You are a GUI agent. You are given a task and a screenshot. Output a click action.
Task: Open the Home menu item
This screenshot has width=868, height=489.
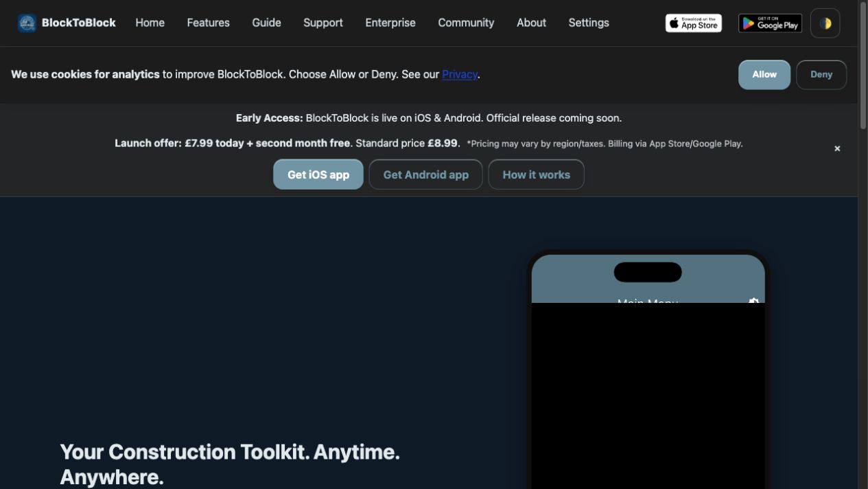pyautogui.click(x=150, y=23)
